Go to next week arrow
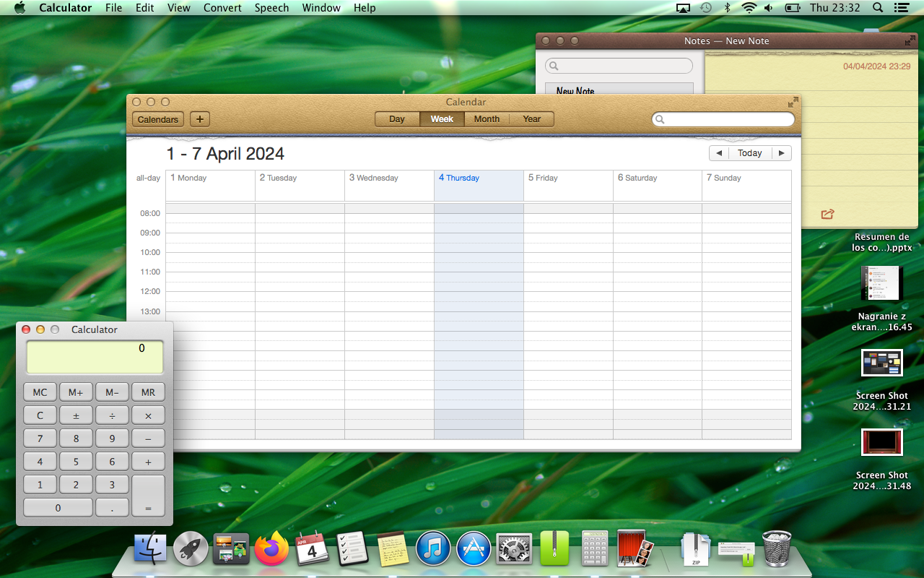This screenshot has width=924, height=578. (x=781, y=153)
